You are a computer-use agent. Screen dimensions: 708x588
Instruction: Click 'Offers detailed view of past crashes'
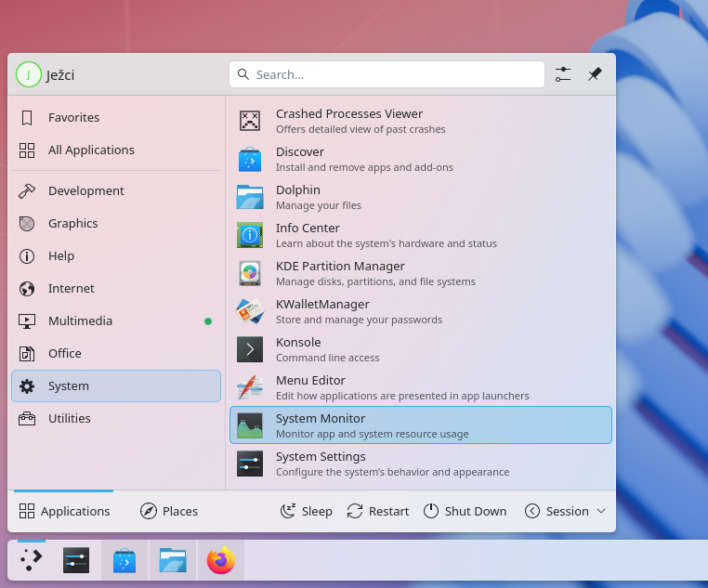click(x=361, y=129)
